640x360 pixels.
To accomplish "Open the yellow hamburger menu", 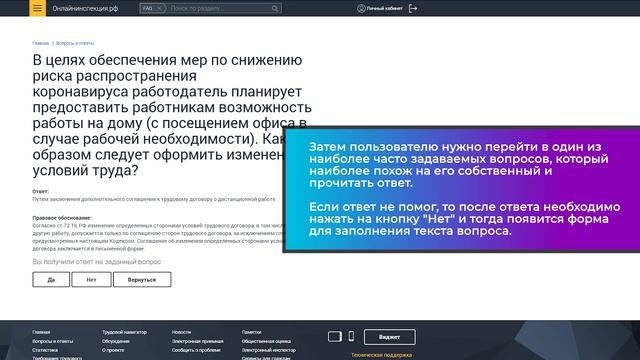I will pyautogui.click(x=38, y=8).
